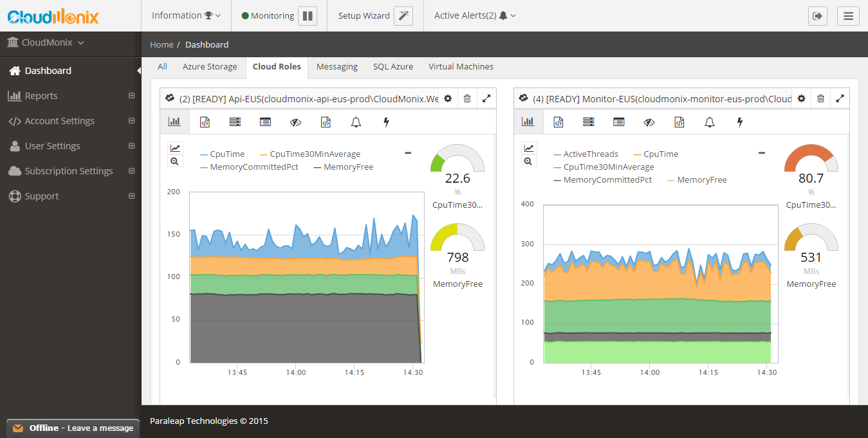The height and width of the screenshot is (438, 868).
Task: Open chart view tab in Monitor-EUS panel
Action: (x=528, y=122)
